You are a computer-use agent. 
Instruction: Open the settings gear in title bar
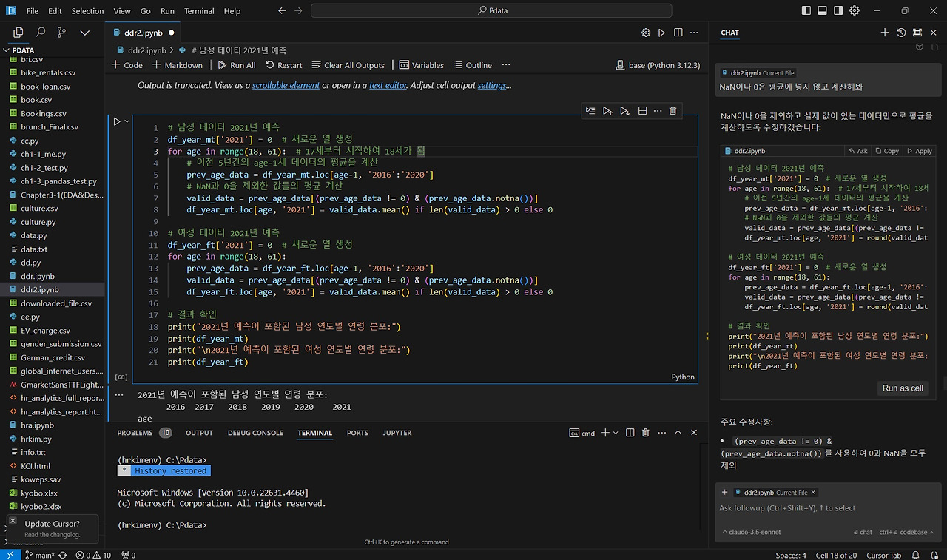pyautogui.click(x=855, y=11)
